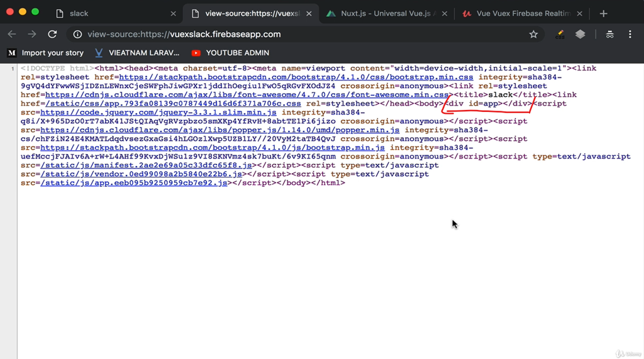Screen dimensions: 644x359
Task: Open the bootstrap.min.js script link
Action: click(213, 148)
